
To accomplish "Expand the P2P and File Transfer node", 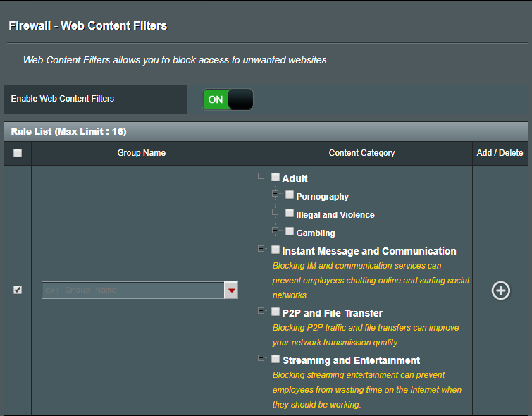I will coord(261,311).
